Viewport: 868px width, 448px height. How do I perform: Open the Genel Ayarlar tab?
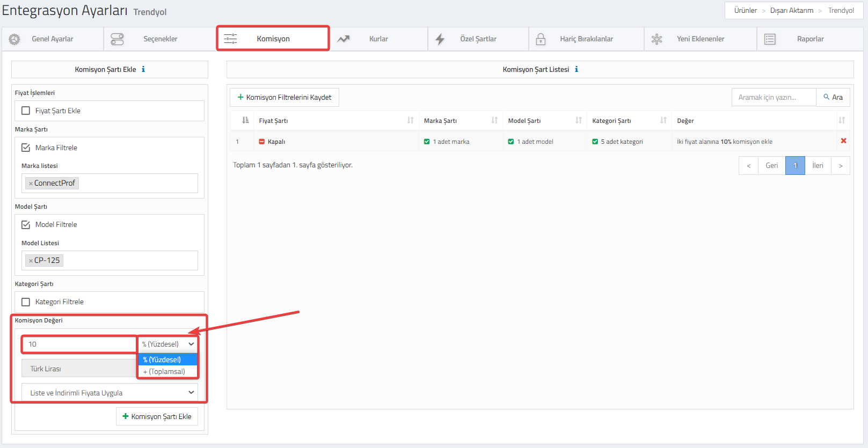point(53,39)
